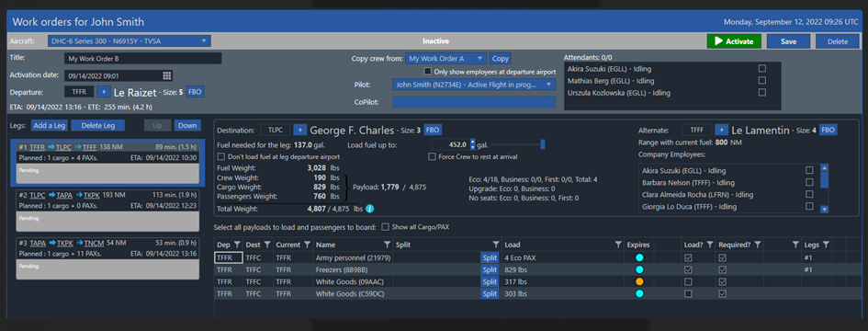Select leg #3 TAPA to TKPK
This screenshot has width=868, height=331.
[107, 258]
